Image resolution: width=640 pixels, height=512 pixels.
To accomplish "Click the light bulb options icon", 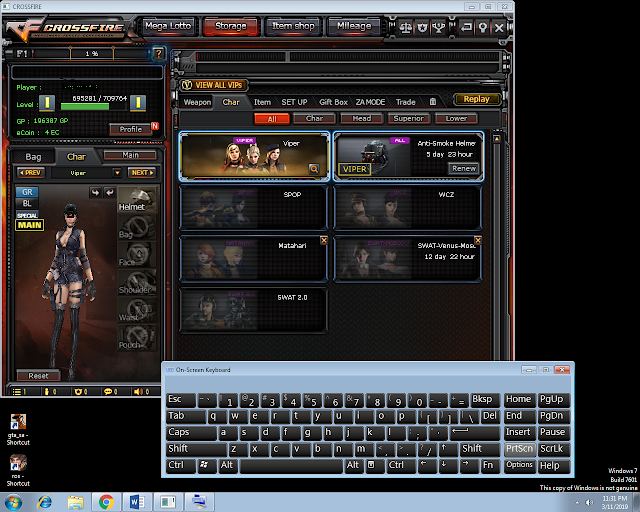I will coord(483,28).
